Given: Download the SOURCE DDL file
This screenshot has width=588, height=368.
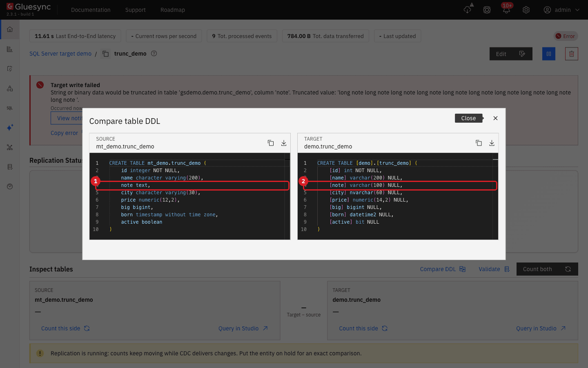Looking at the screenshot, I should 284,143.
